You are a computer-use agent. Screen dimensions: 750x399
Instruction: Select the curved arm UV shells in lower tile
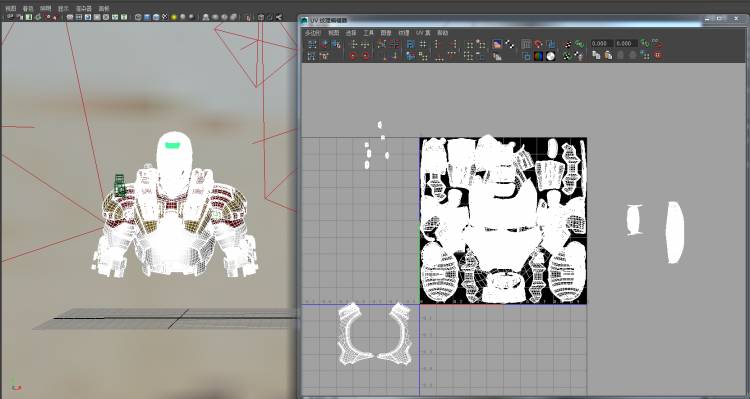[x=375, y=333]
